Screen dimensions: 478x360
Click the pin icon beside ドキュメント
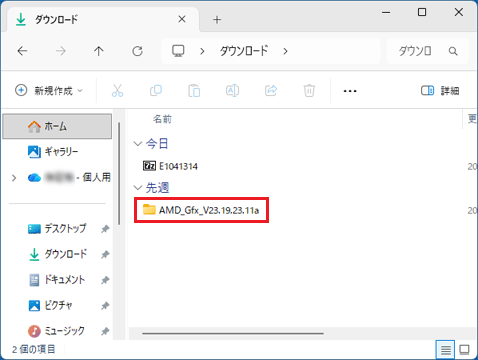click(x=105, y=280)
